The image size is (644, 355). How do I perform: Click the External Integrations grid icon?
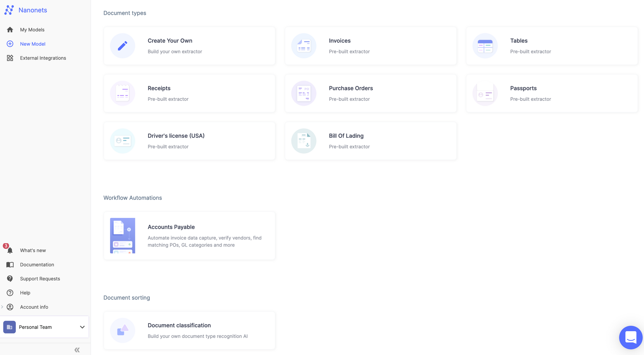click(x=10, y=58)
